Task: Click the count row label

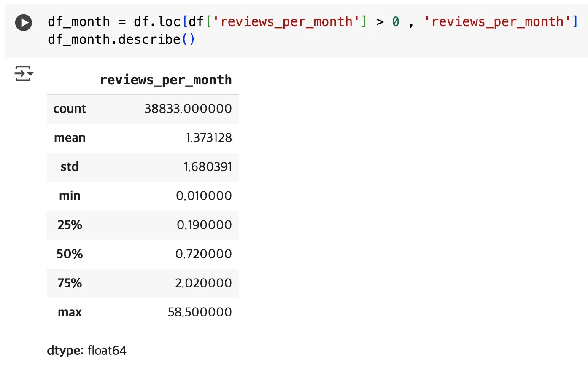Action: pyautogui.click(x=70, y=109)
